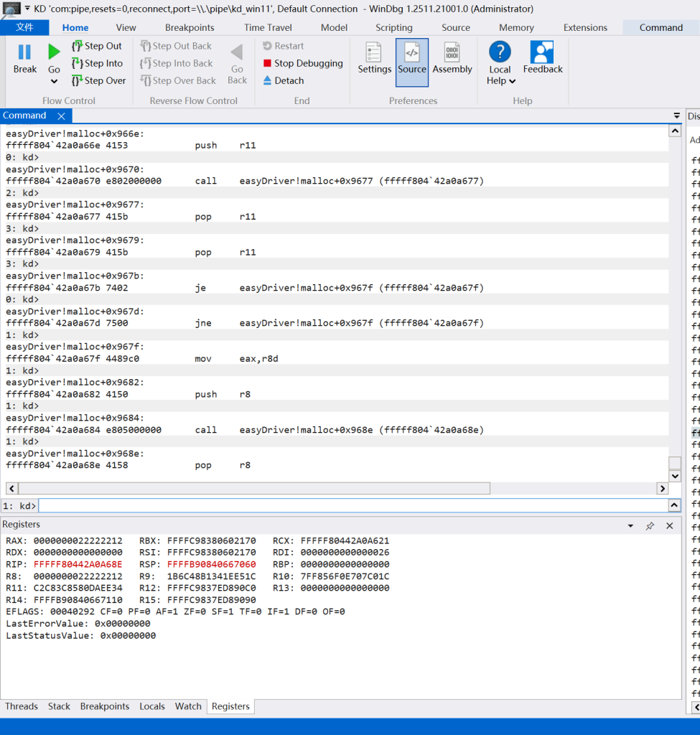This screenshot has width=700, height=735.
Task: Click the Detach icon
Action: click(x=267, y=80)
